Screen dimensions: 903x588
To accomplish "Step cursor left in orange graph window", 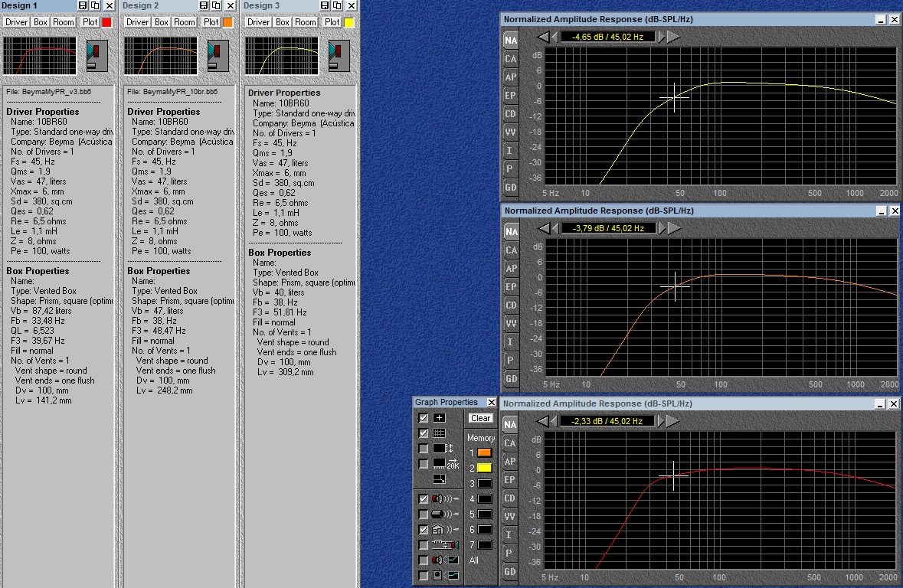I will pos(555,229).
